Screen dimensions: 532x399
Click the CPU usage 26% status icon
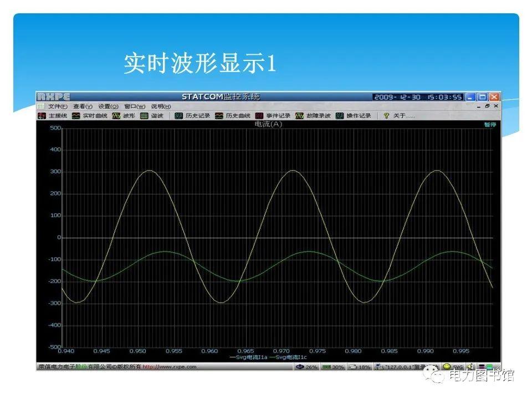(300, 367)
